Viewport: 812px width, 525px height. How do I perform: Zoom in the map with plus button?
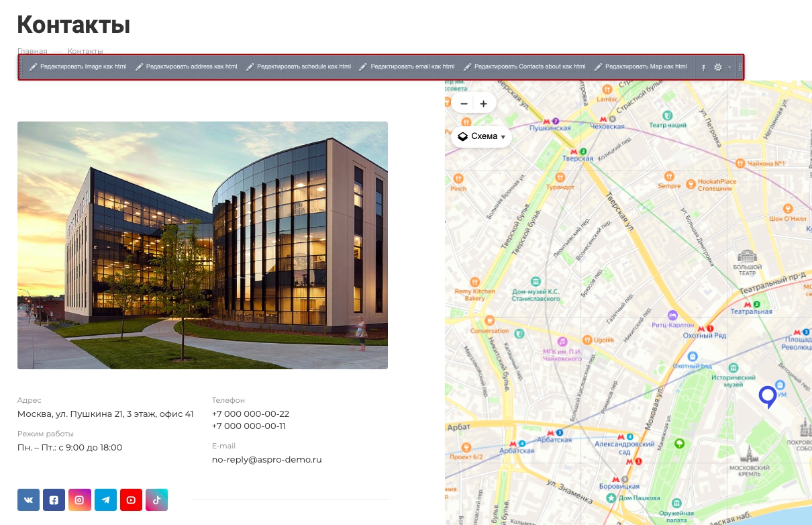point(483,103)
